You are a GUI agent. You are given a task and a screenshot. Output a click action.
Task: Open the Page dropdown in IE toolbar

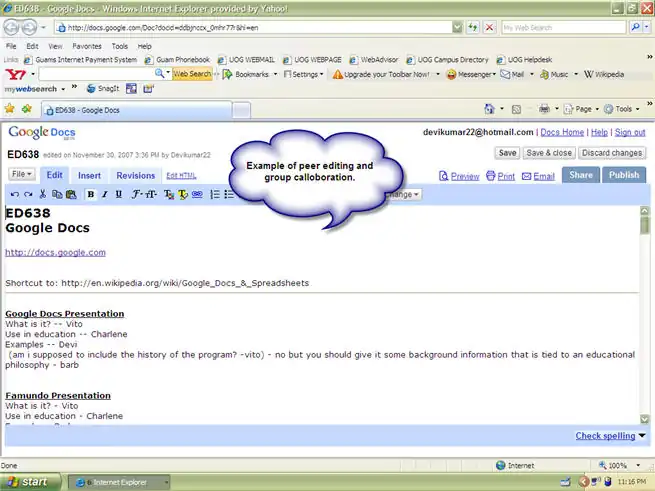pyautogui.click(x=583, y=108)
